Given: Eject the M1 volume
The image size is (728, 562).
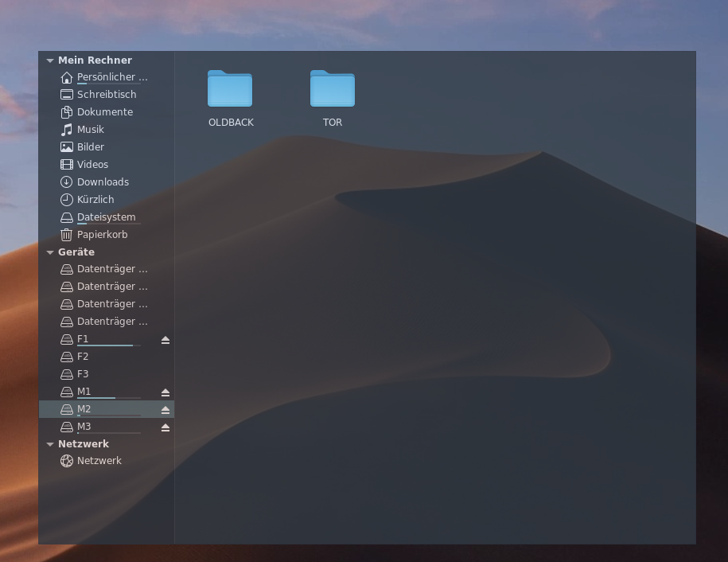Looking at the screenshot, I should pyautogui.click(x=165, y=393).
